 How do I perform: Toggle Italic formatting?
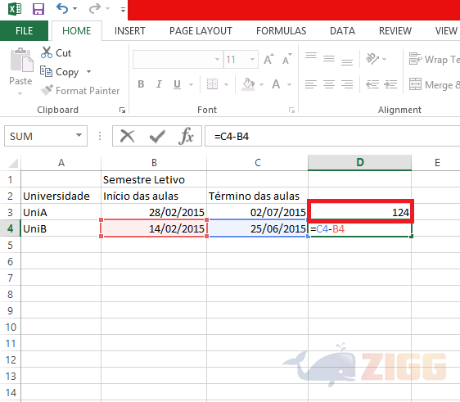pyautogui.click(x=159, y=84)
